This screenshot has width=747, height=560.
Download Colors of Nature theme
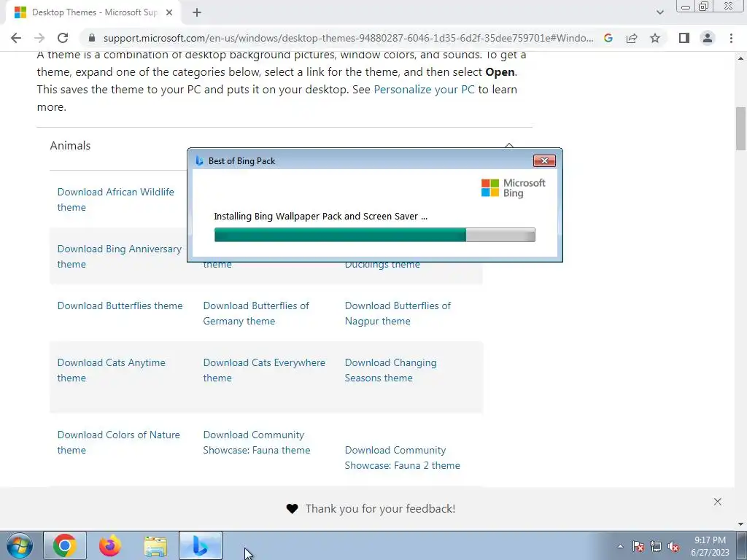[x=119, y=443]
